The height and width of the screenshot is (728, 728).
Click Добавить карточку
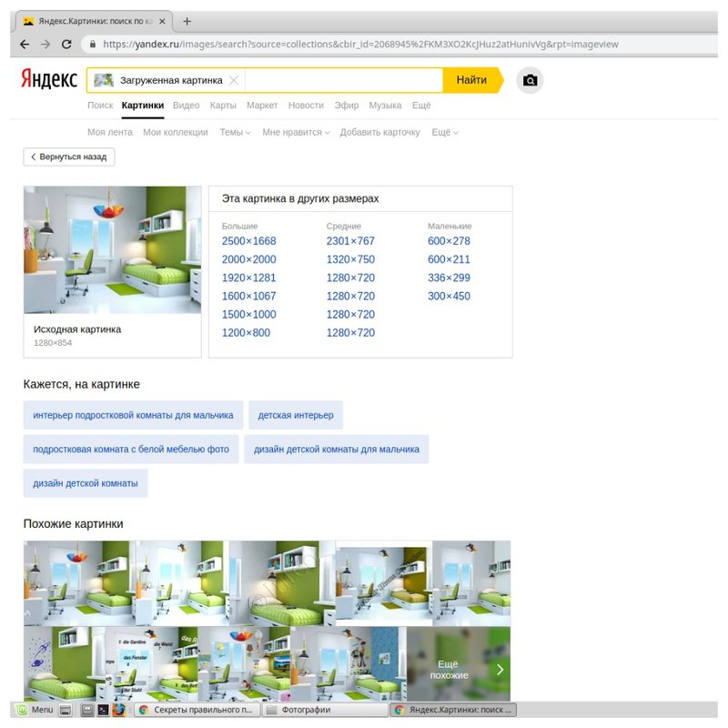pyautogui.click(x=380, y=131)
